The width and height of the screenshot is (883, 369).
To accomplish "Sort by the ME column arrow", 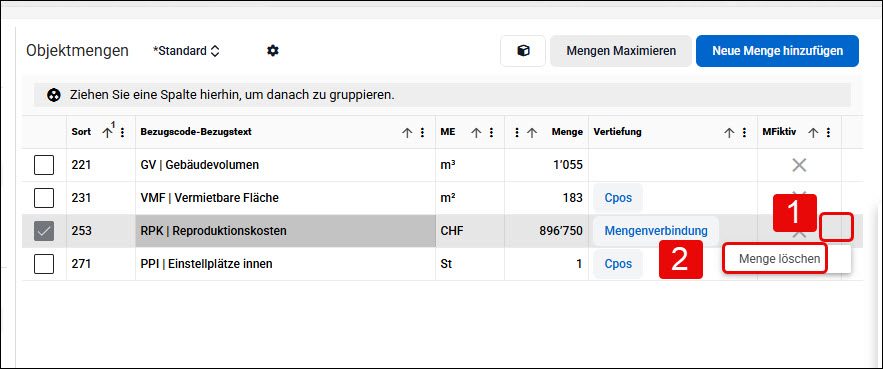I will click(x=476, y=132).
